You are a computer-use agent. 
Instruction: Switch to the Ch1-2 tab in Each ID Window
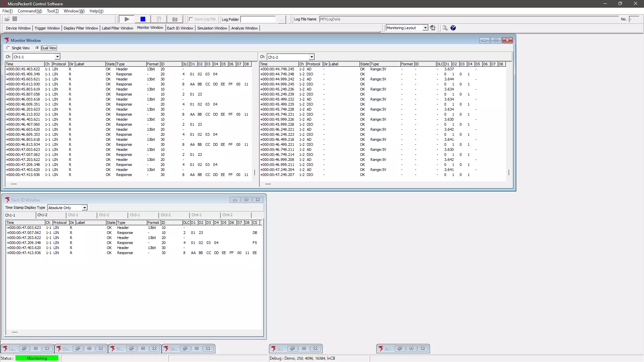42,215
